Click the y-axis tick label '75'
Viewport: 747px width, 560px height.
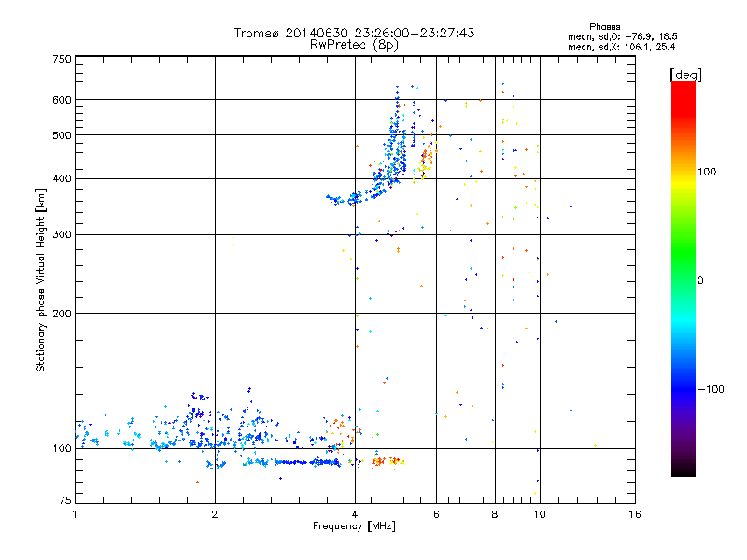[x=65, y=500]
